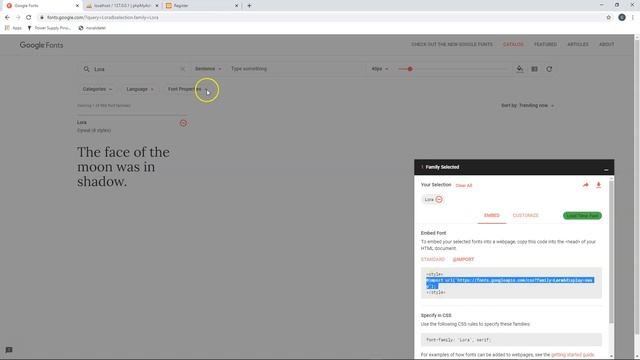The width and height of the screenshot is (640, 360).
Task: Expand the Font Properties filter
Action: click(x=188, y=89)
